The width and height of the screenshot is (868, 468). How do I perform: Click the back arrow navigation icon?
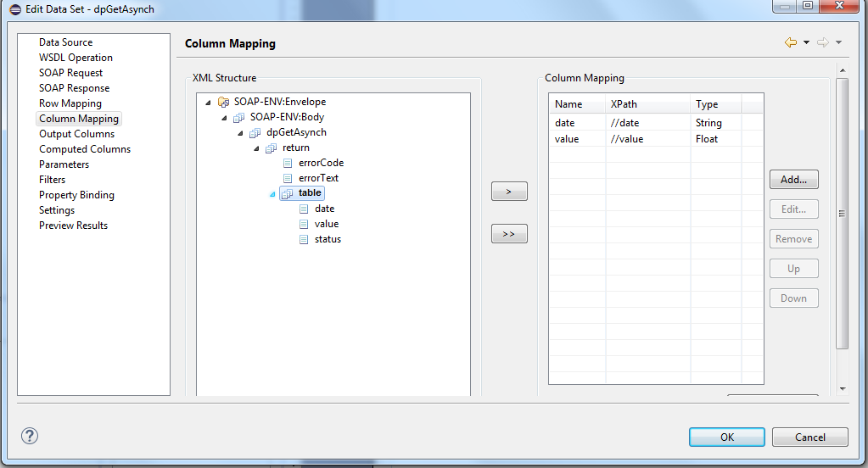[791, 42]
